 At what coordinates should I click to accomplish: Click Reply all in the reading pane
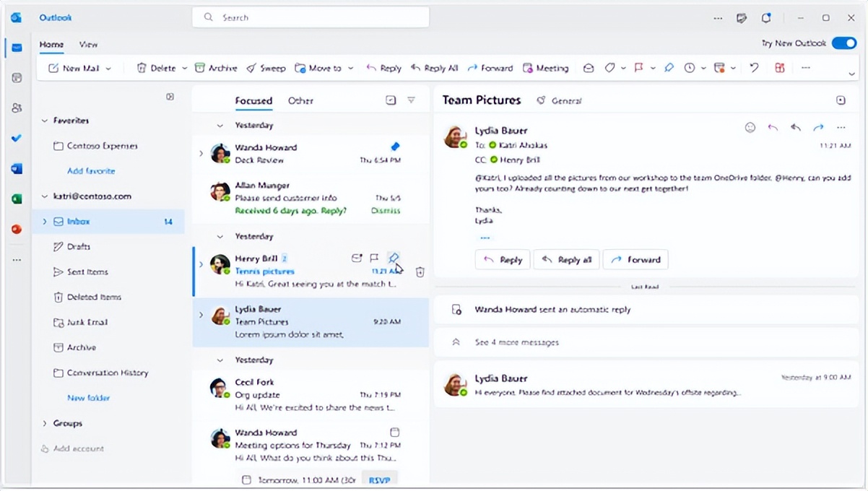[x=566, y=259]
